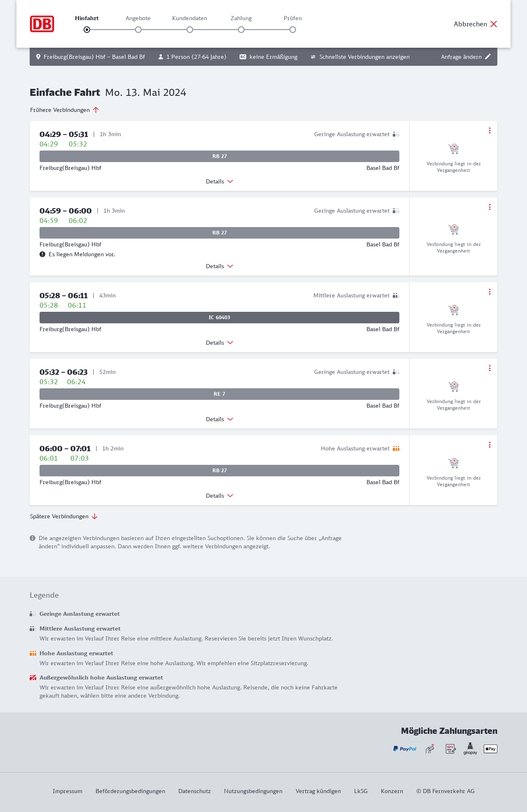Click the pencil icon for Anfrage ändern
Viewport: 527px width, 812px height.
pos(488,57)
